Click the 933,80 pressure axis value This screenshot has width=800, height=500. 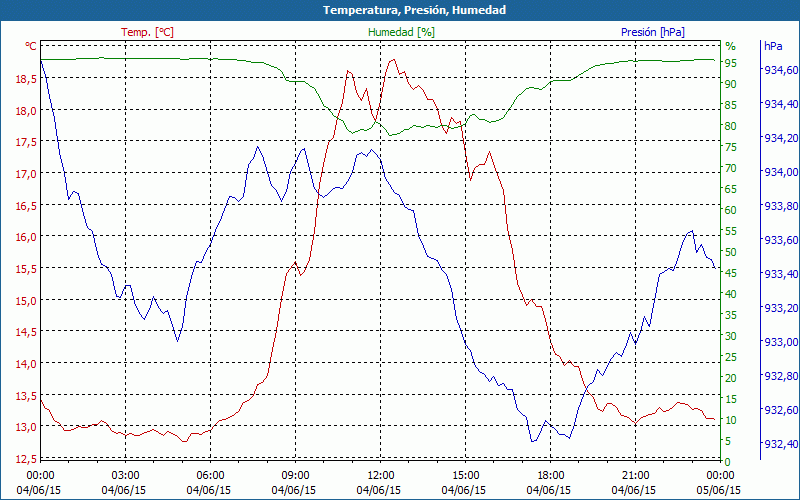point(781,206)
